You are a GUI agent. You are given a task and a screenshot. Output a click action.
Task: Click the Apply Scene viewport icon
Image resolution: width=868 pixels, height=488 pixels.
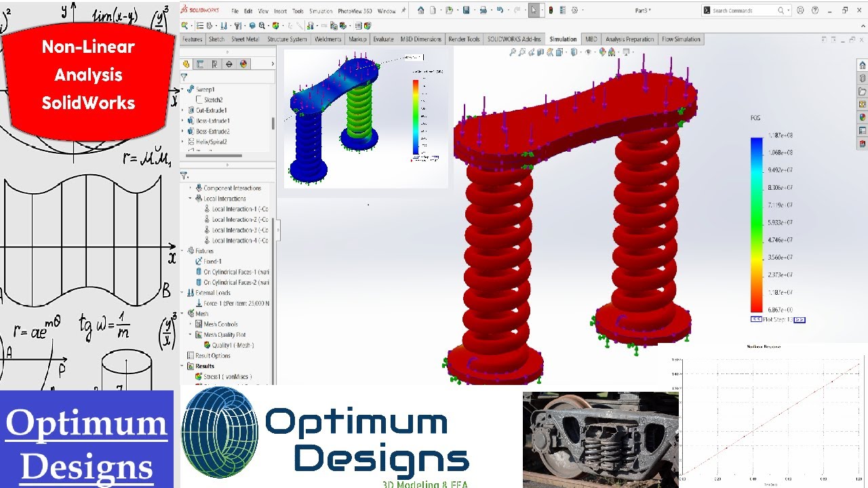(x=611, y=52)
